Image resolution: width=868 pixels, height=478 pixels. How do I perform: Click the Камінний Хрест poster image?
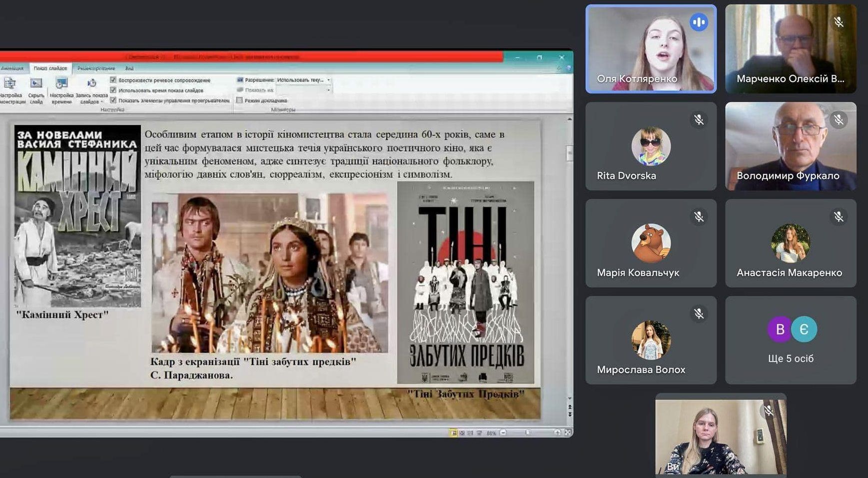[x=77, y=216]
